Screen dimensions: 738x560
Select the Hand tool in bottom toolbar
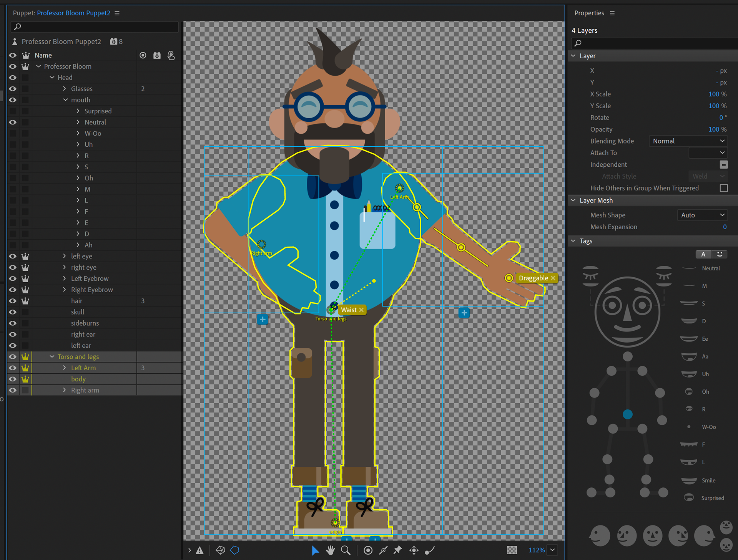click(330, 550)
